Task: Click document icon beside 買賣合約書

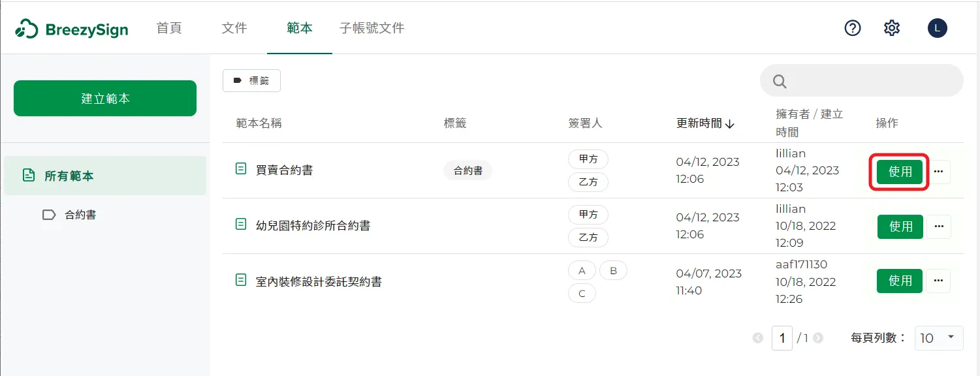Action: (241, 169)
